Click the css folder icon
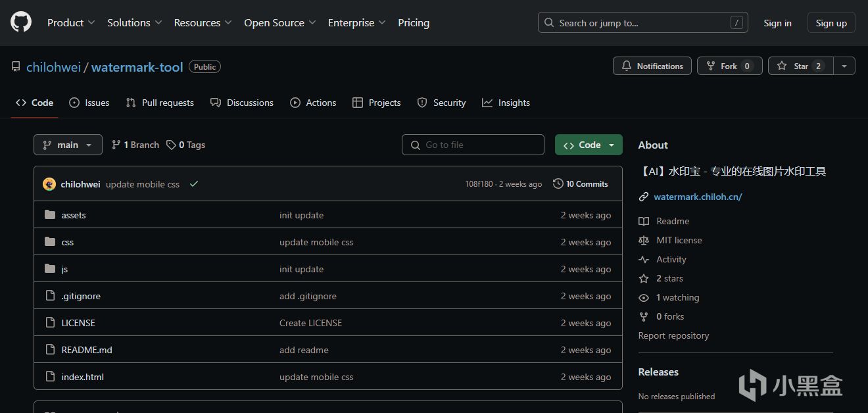The image size is (868, 413). (50, 242)
